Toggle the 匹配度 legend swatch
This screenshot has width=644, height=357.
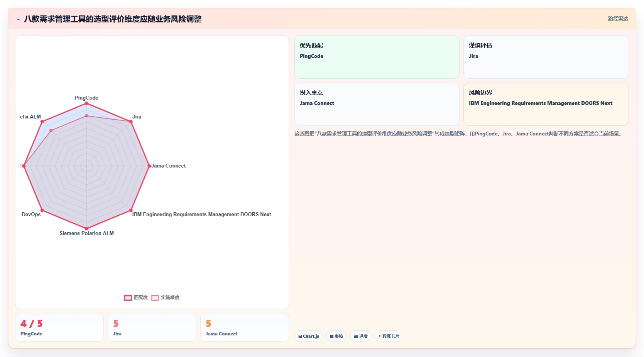pyautogui.click(x=128, y=298)
